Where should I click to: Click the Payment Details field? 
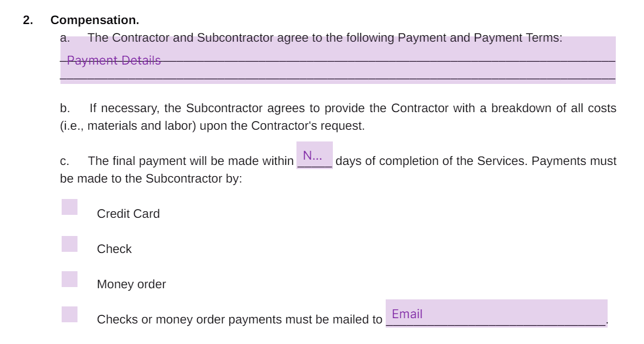click(x=338, y=60)
